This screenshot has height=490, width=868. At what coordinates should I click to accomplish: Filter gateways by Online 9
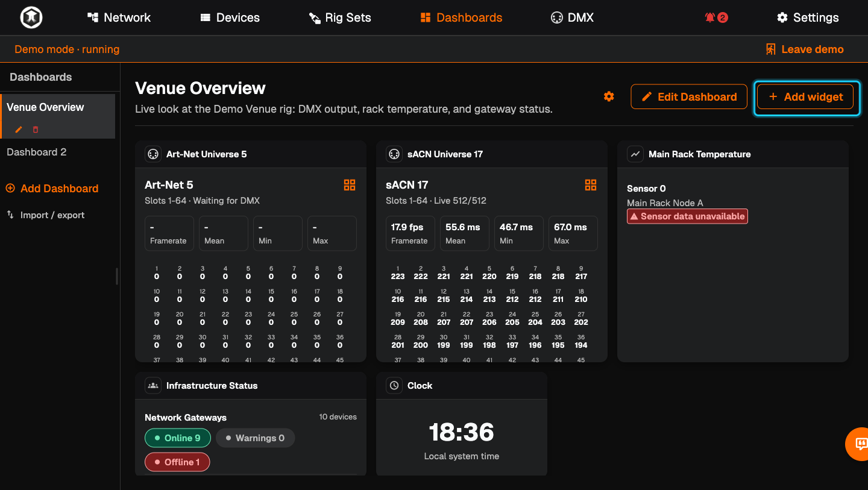tap(177, 438)
